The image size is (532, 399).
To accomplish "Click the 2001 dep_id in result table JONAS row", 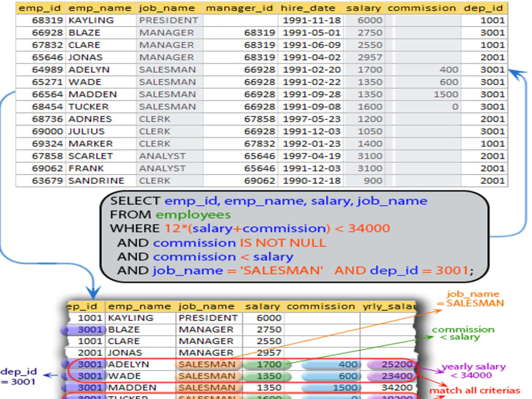I will tap(87, 353).
